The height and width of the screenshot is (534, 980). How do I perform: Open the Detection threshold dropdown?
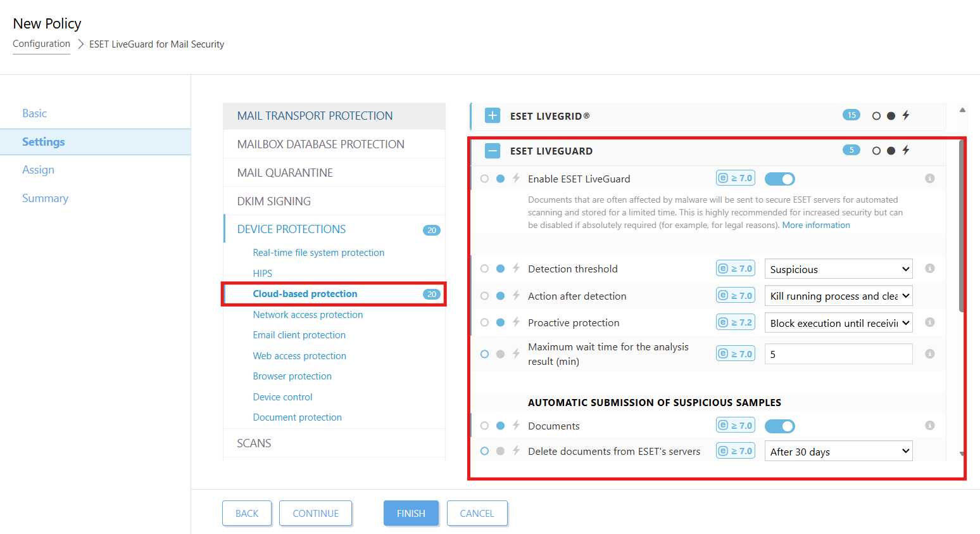pyautogui.click(x=838, y=269)
